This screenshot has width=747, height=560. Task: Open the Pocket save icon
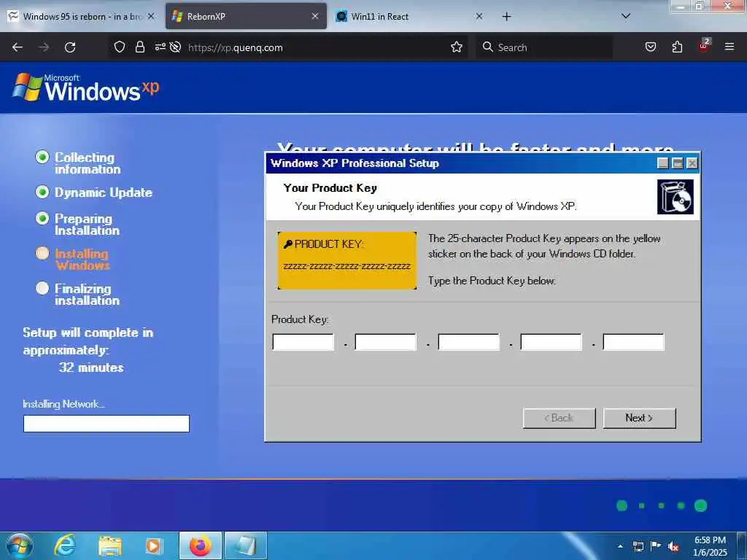coord(651,47)
